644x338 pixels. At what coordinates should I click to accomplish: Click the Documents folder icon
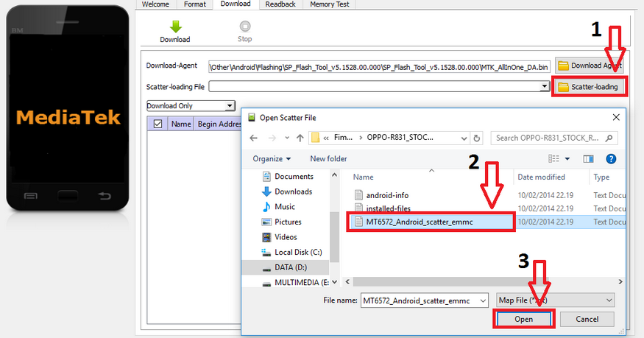click(266, 176)
